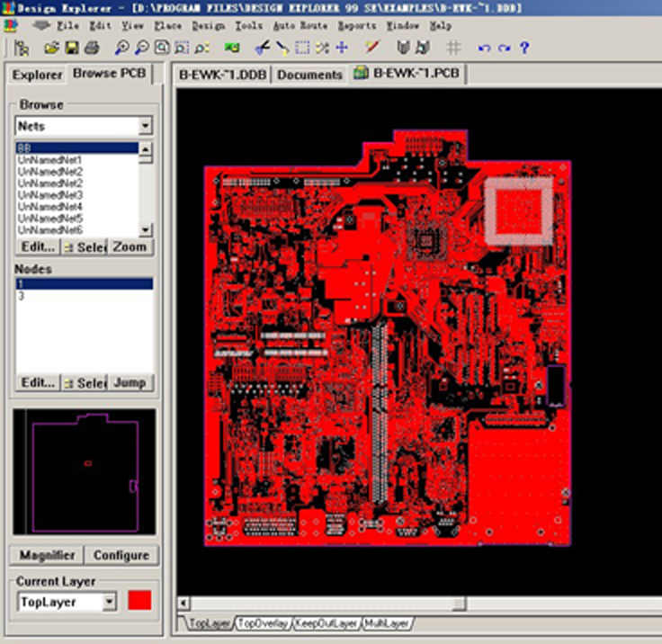Zoom to a selected area

click(x=182, y=48)
